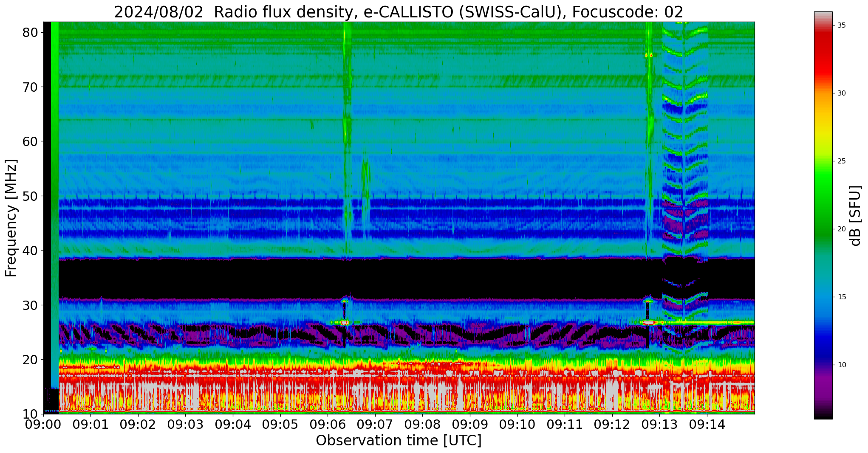The image size is (868, 453).
Task: Click the 80 MHz frequency tick label
Action: click(30, 33)
